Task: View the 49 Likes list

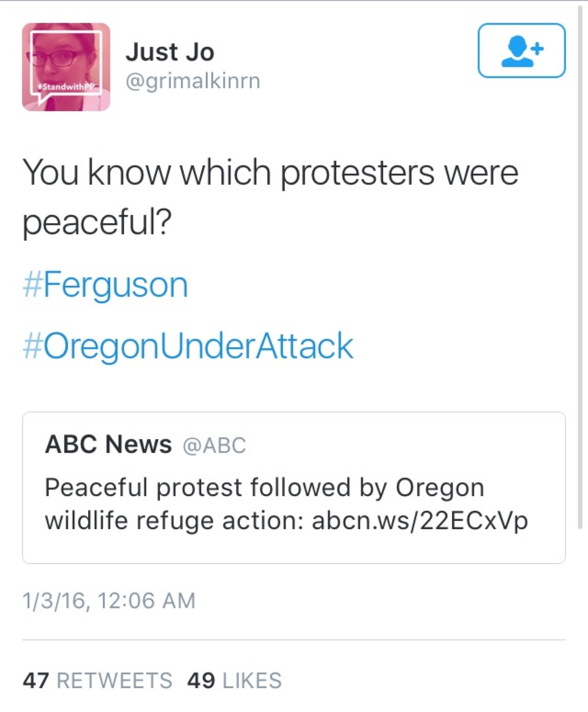Action: [x=234, y=680]
